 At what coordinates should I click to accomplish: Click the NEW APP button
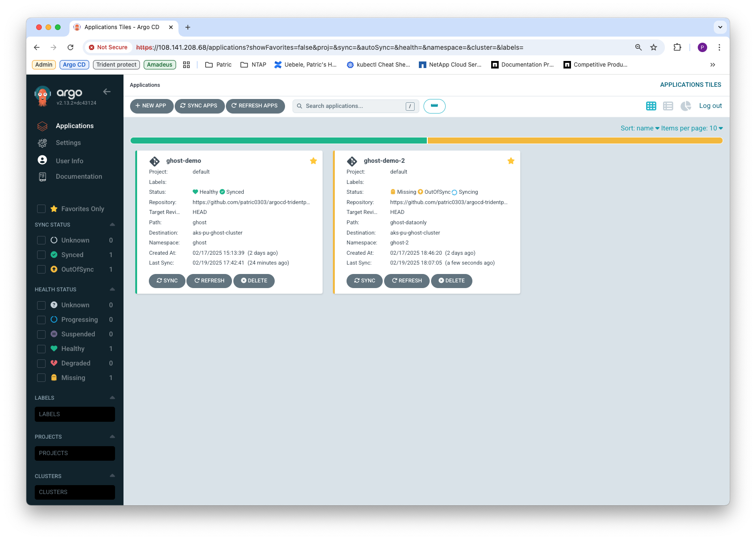151,106
